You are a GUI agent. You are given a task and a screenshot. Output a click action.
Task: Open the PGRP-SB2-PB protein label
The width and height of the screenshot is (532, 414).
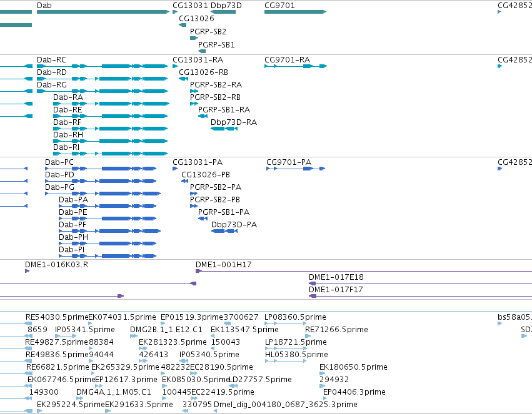click(215, 200)
